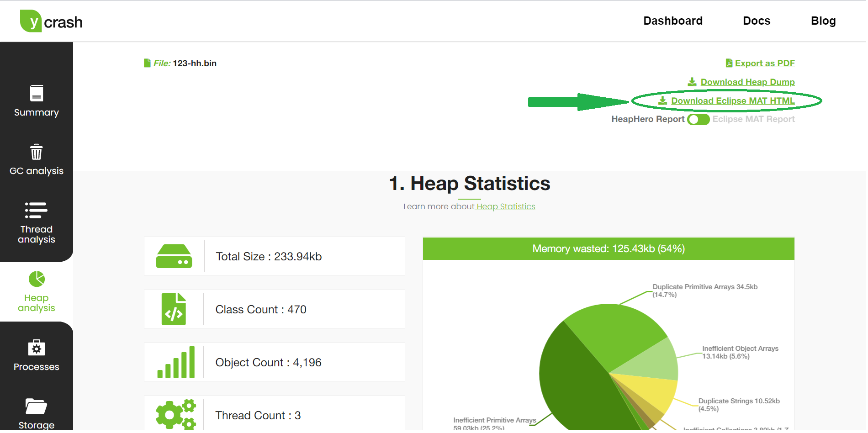868x433 pixels.
Task: Click the Thread Count gears icon
Action: pos(176,414)
